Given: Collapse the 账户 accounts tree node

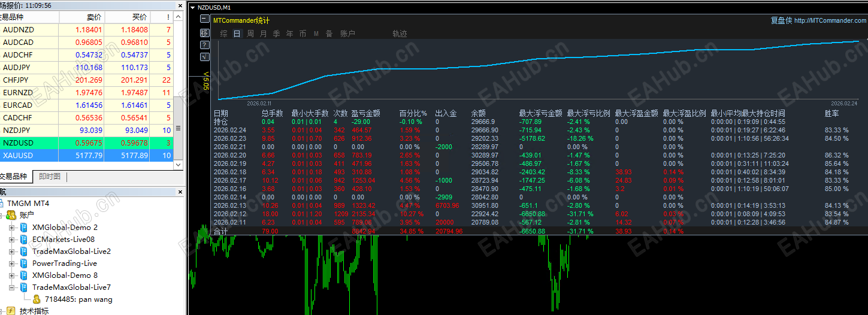Looking at the screenshot, I should coord(1,215).
